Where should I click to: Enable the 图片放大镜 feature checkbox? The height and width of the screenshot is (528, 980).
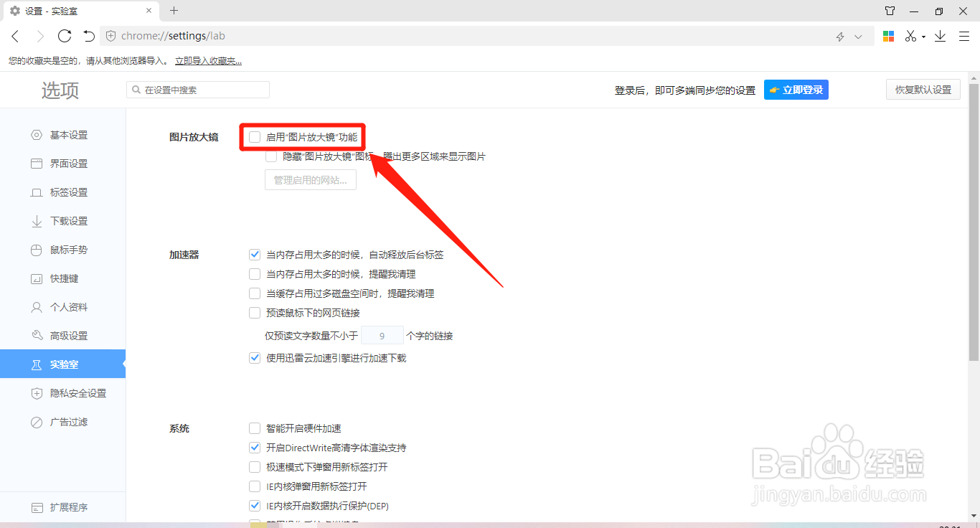point(255,136)
